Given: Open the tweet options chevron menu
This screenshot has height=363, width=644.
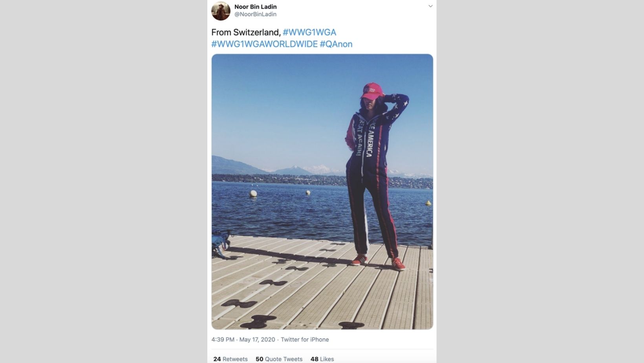Looking at the screenshot, I should (430, 6).
